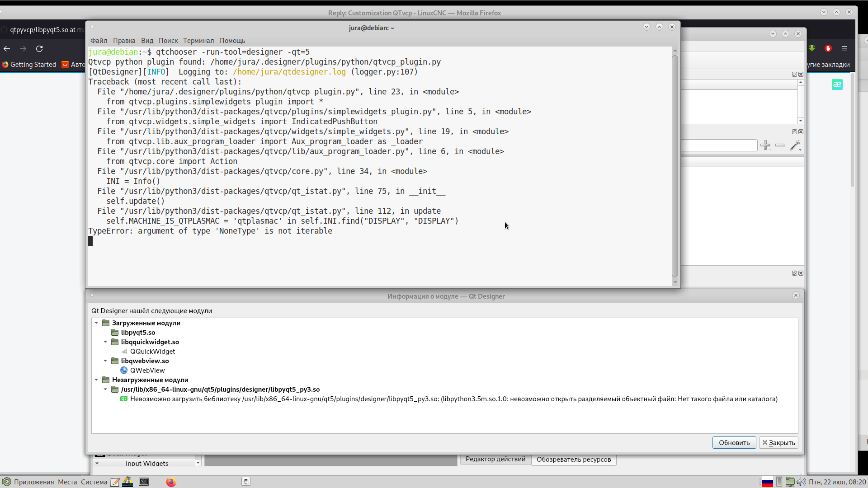Open the wrench configure dropdown in Designer
The image size is (868, 488).
click(796, 145)
